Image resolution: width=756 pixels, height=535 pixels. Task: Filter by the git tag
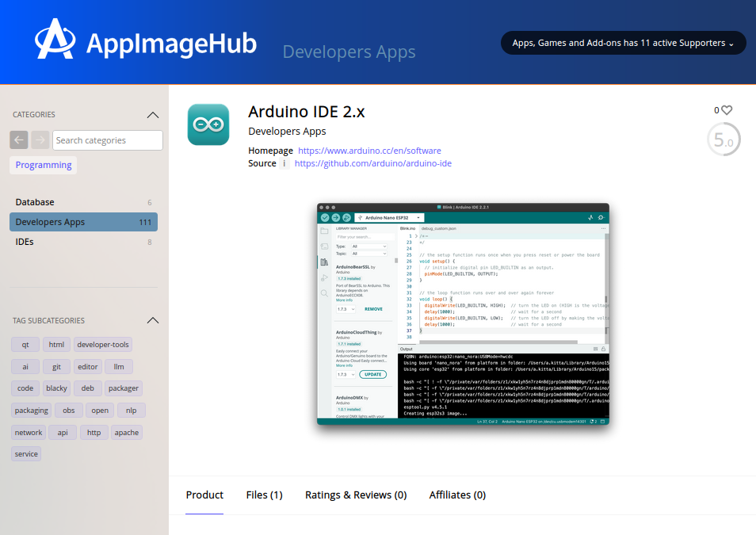point(56,367)
